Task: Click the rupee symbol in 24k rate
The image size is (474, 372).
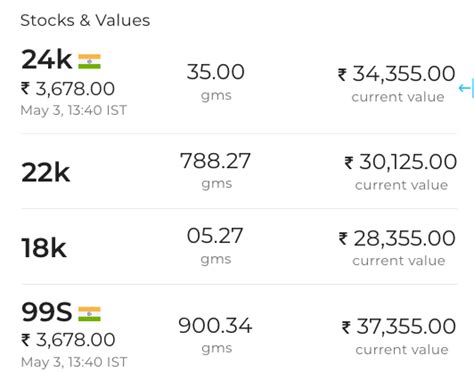Action: [25, 89]
